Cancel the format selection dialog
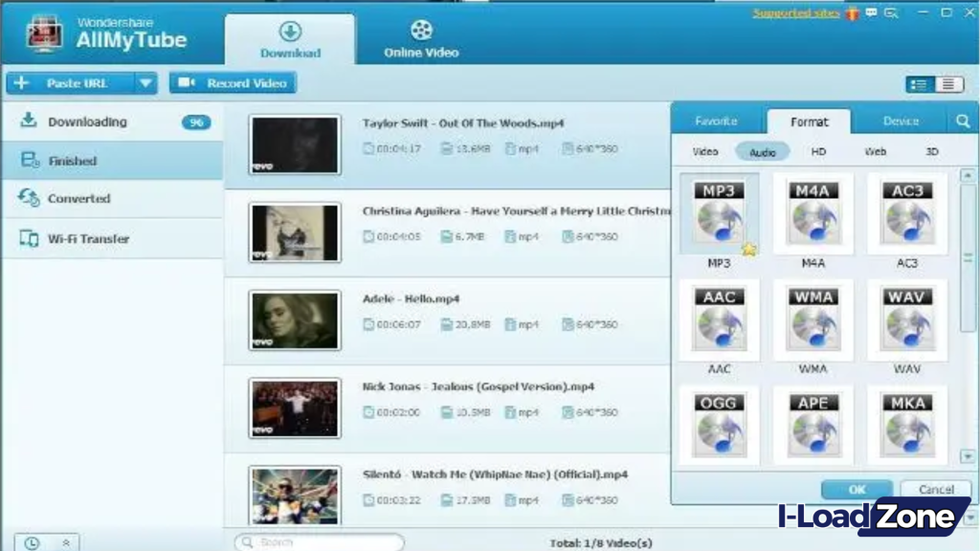980x551 pixels. tap(936, 490)
